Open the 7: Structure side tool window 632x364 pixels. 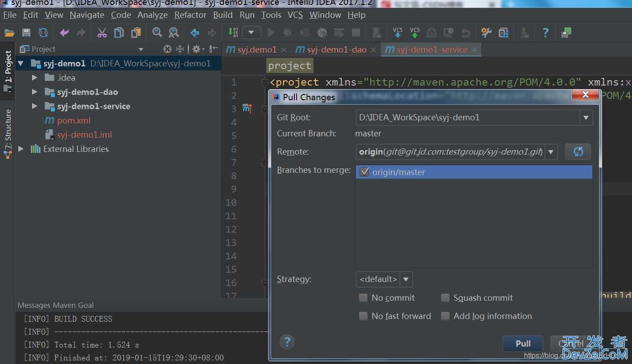pyautogui.click(x=8, y=135)
